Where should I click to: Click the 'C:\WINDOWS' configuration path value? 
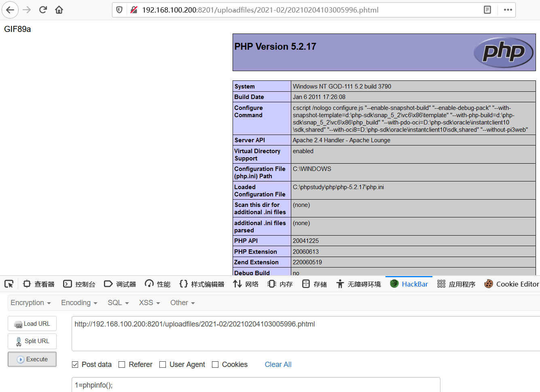pos(312,169)
